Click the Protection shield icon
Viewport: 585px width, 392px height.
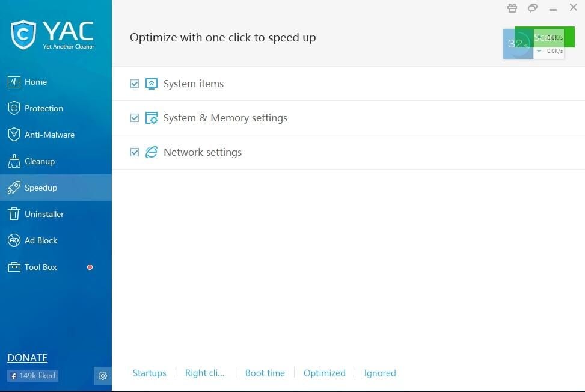[x=14, y=108]
